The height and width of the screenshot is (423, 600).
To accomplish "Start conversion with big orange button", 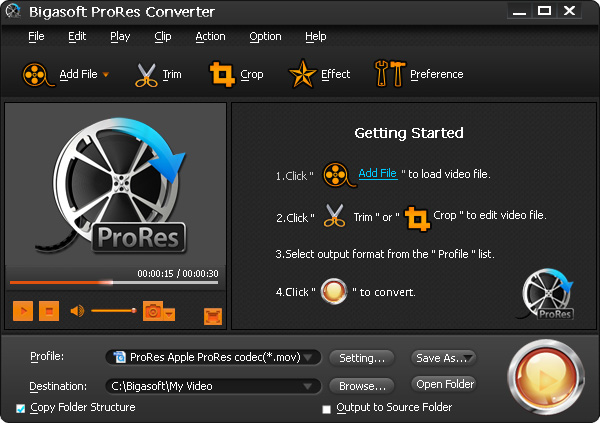I will click(545, 380).
